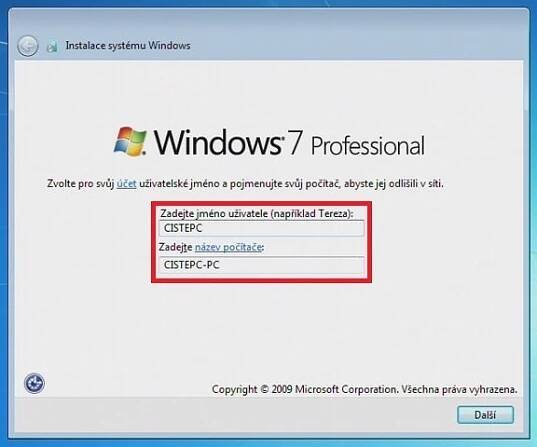537x447 pixels.
Task: Click the 'abyste jej odlišili v síti' phrase
Action: click(x=394, y=184)
